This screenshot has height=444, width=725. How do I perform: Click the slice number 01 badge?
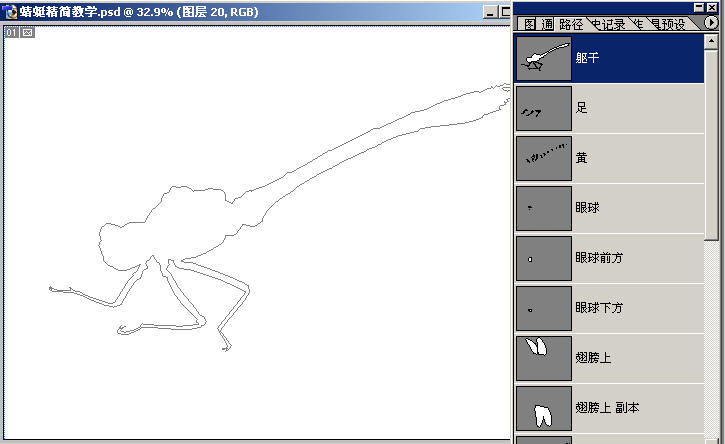12,32
